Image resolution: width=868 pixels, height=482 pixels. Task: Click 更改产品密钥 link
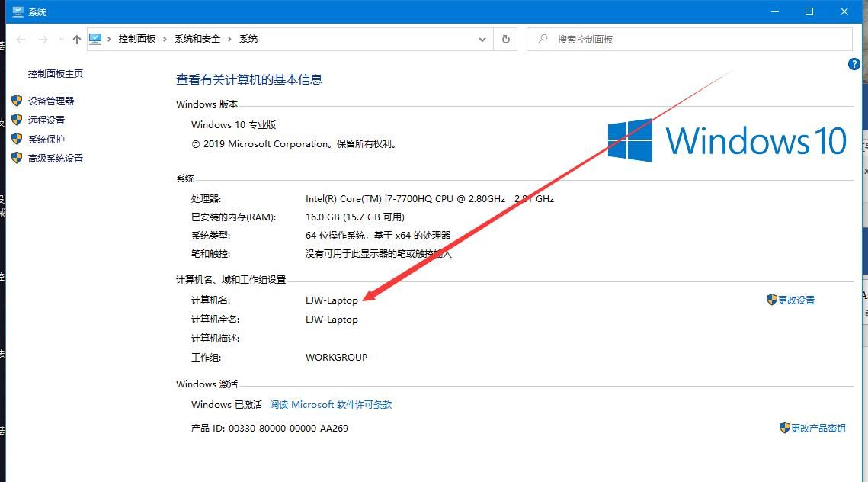click(818, 429)
